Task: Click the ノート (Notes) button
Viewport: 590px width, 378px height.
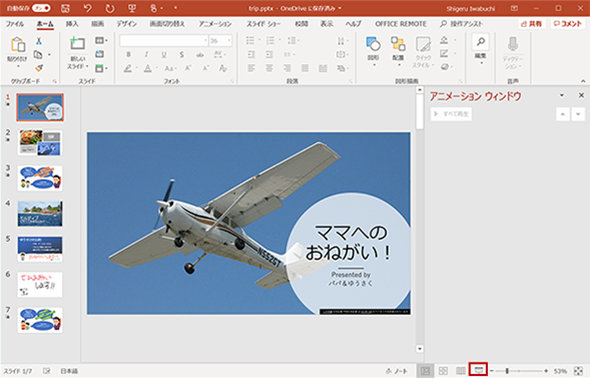Action: 397,371
